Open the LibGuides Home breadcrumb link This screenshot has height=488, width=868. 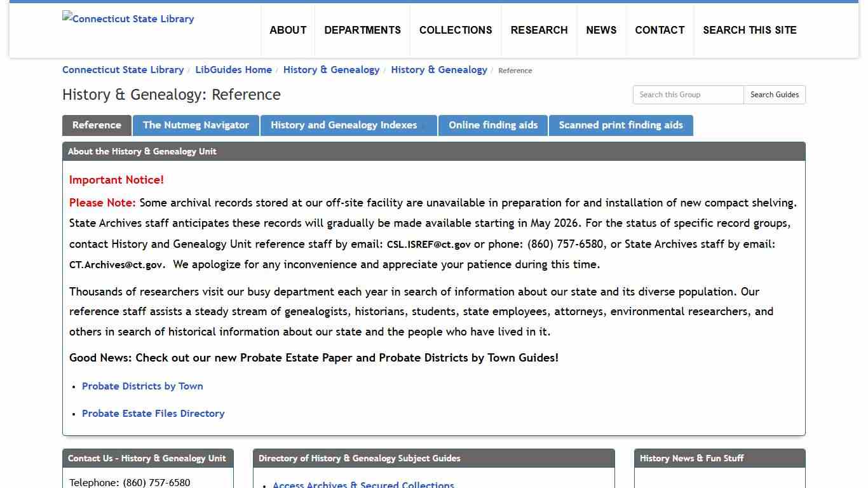click(233, 70)
